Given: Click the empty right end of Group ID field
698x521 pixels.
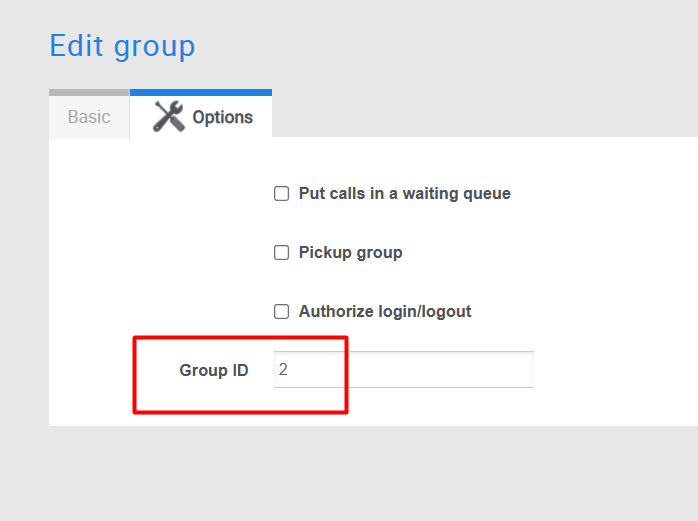Looking at the screenshot, I should click(x=512, y=370).
